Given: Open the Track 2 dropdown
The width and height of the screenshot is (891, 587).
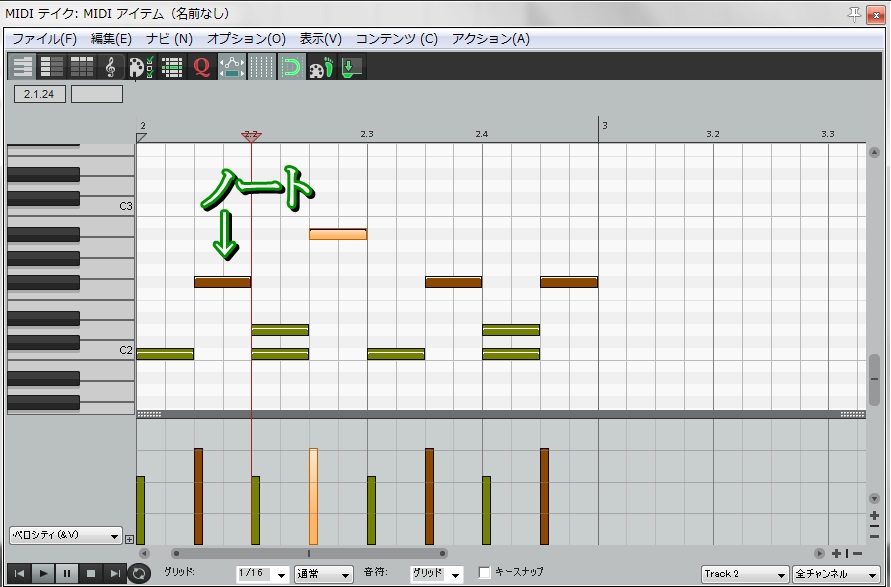Looking at the screenshot, I should [x=746, y=574].
